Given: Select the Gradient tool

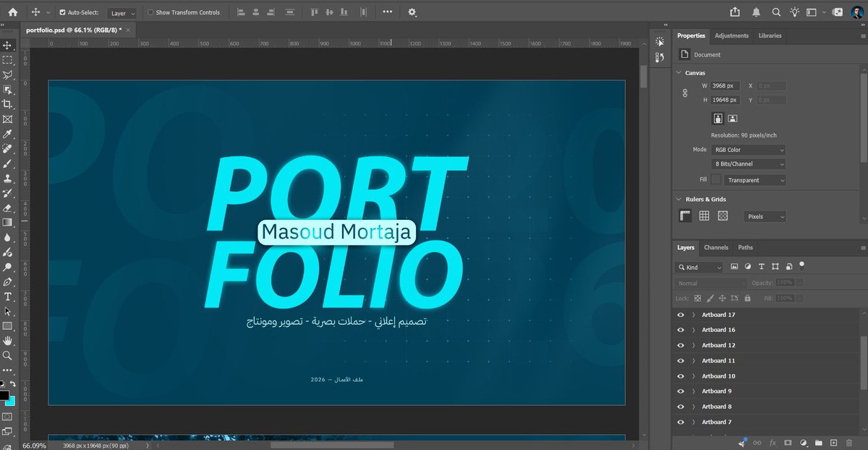Looking at the screenshot, I should click(x=7, y=222).
